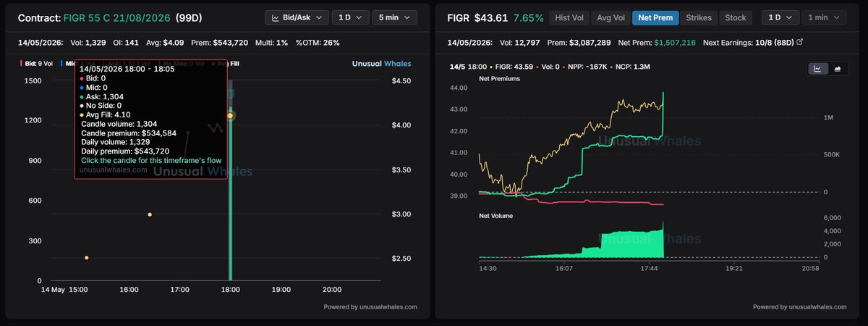
Task: Toggle the Bid volume legend item
Action: point(37,64)
